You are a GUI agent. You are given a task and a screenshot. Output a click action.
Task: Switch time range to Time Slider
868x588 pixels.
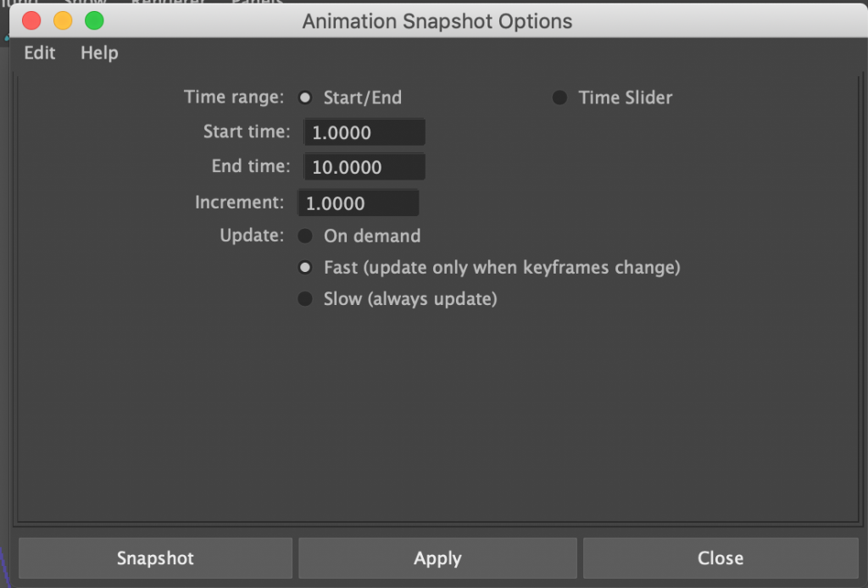pos(559,97)
